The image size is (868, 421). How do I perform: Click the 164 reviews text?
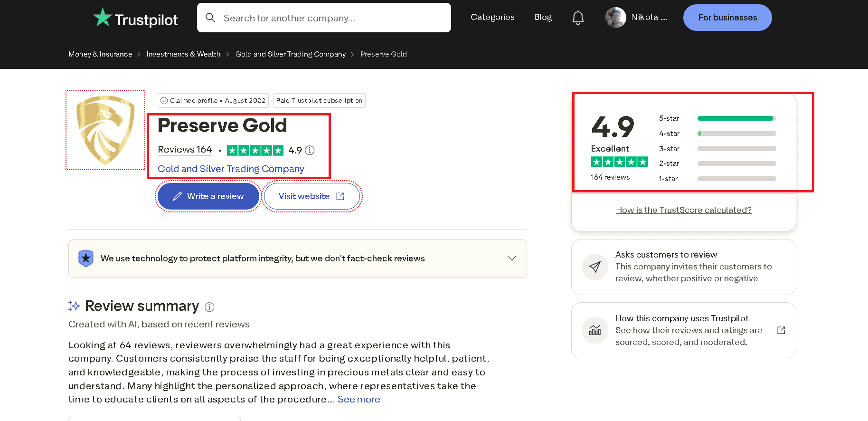click(x=610, y=177)
